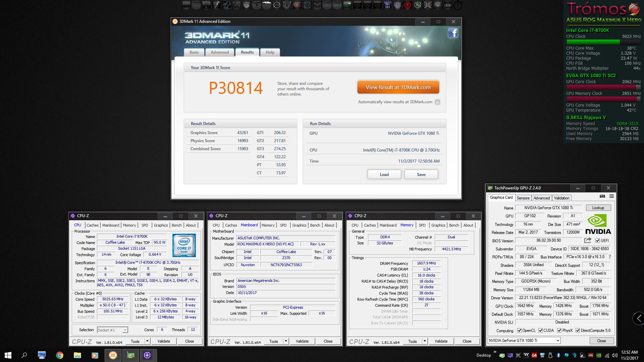The width and height of the screenshot is (644, 362).
Task: Open the GPU-Z hamburger menu
Action: click(611, 196)
